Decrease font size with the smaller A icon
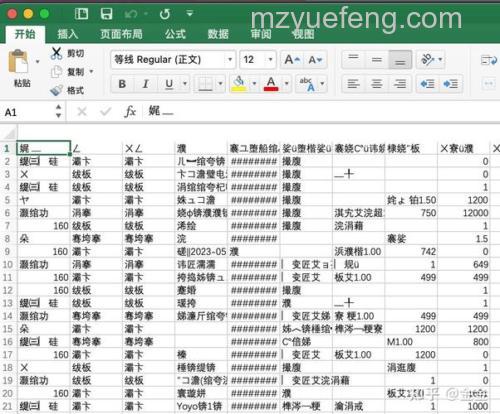500x414 pixels. coord(315,60)
